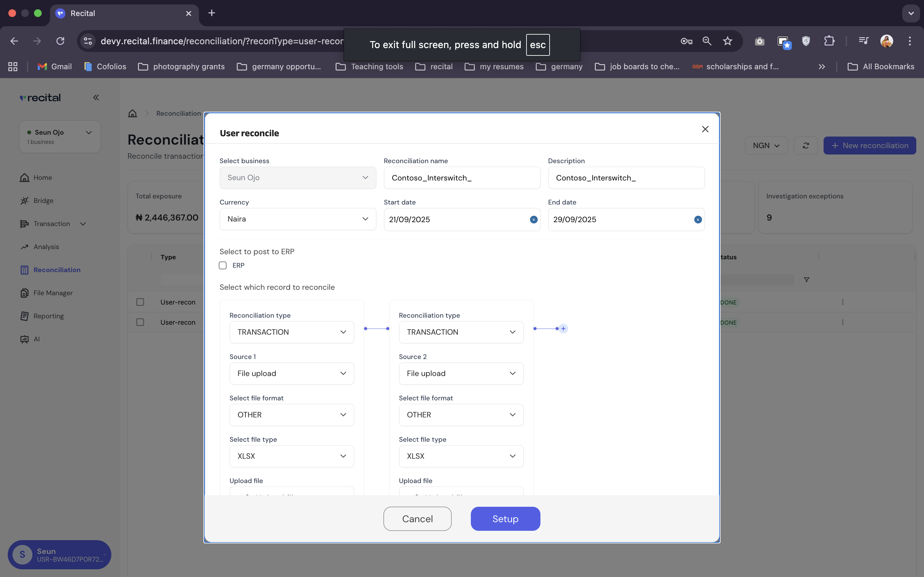This screenshot has width=924, height=577.
Task: Close the User reconcile dialog
Action: pyautogui.click(x=705, y=130)
